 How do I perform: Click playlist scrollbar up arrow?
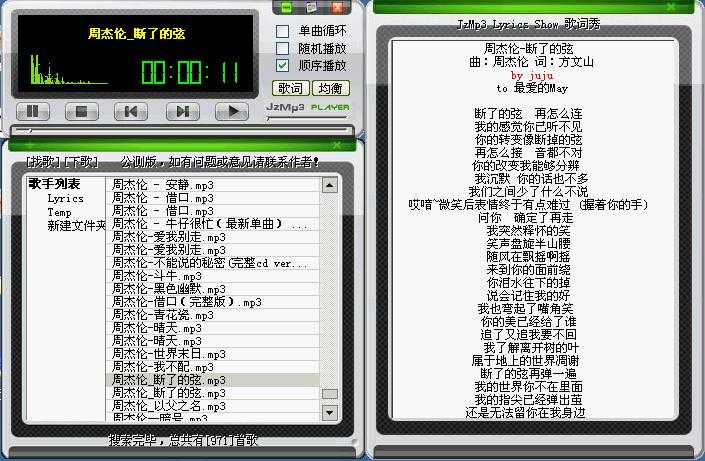pos(330,185)
